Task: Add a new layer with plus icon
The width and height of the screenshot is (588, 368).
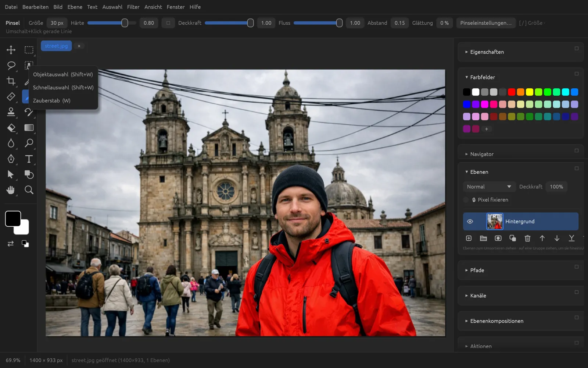Action: pos(469,238)
